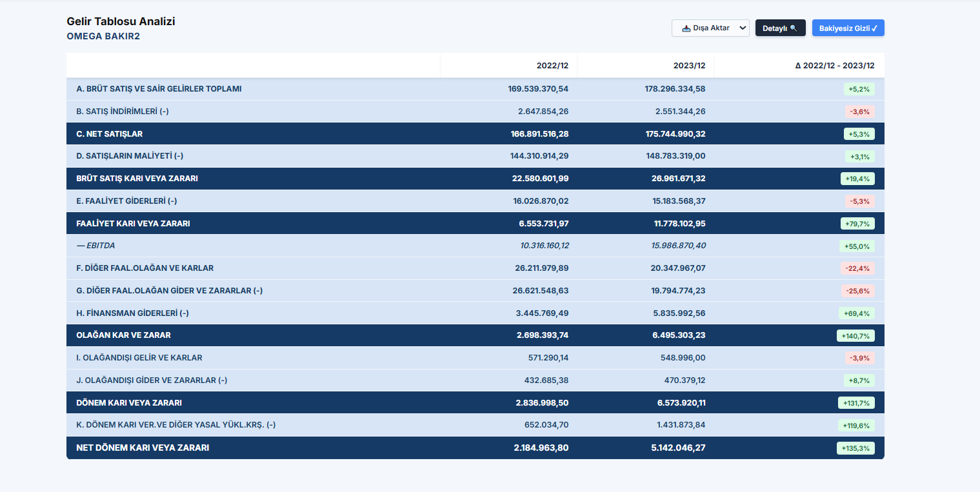Click the +8,7% change badge
This screenshot has width=980, height=492.
859,380
